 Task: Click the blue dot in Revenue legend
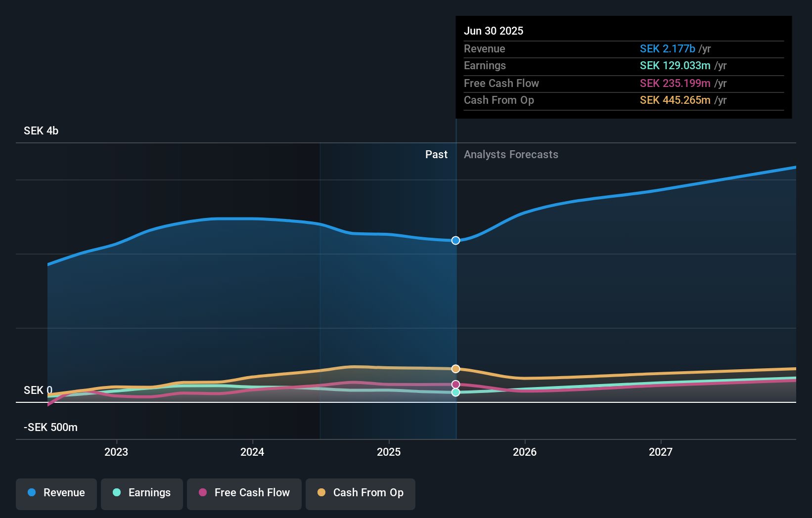32,492
